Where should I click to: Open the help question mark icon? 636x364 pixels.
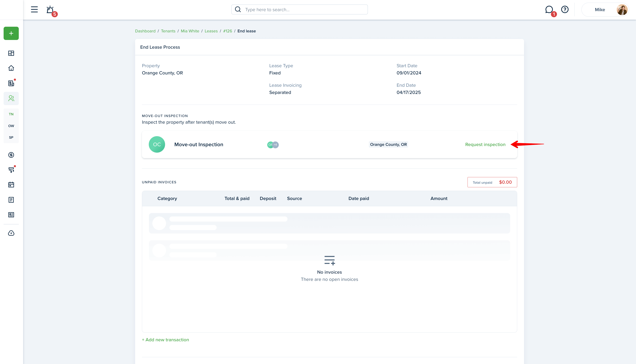[565, 9]
